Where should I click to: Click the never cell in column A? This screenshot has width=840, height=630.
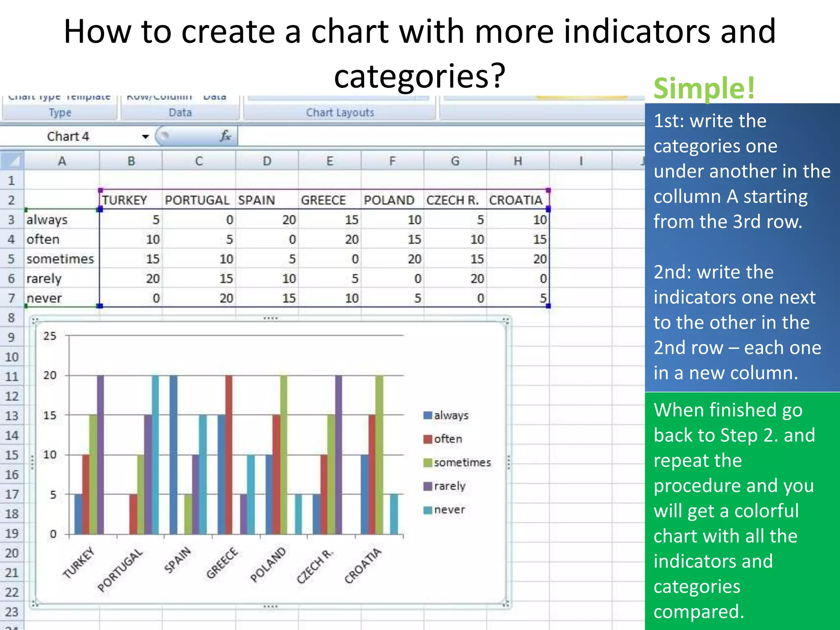(62, 298)
